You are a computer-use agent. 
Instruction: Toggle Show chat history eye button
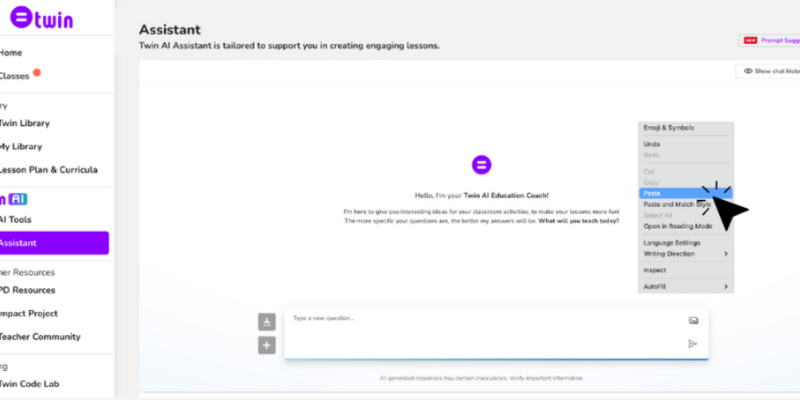[768, 71]
